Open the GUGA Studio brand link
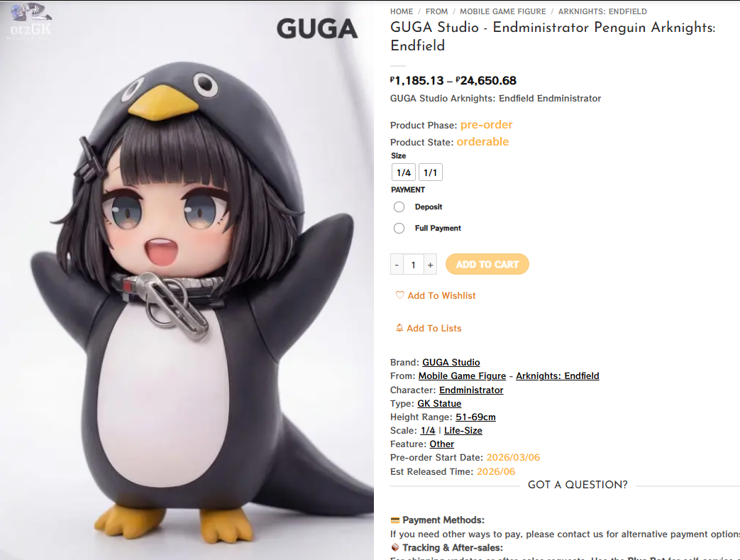 (x=451, y=362)
